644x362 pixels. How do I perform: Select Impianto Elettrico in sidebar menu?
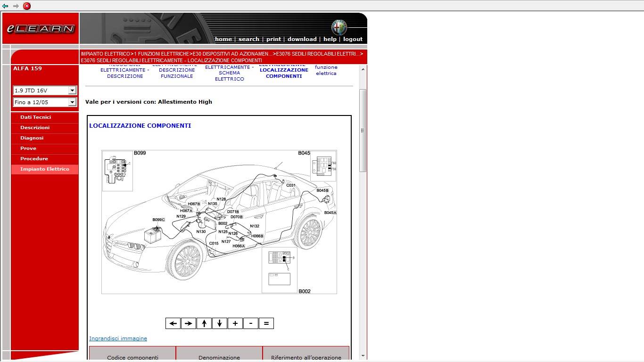[45, 169]
